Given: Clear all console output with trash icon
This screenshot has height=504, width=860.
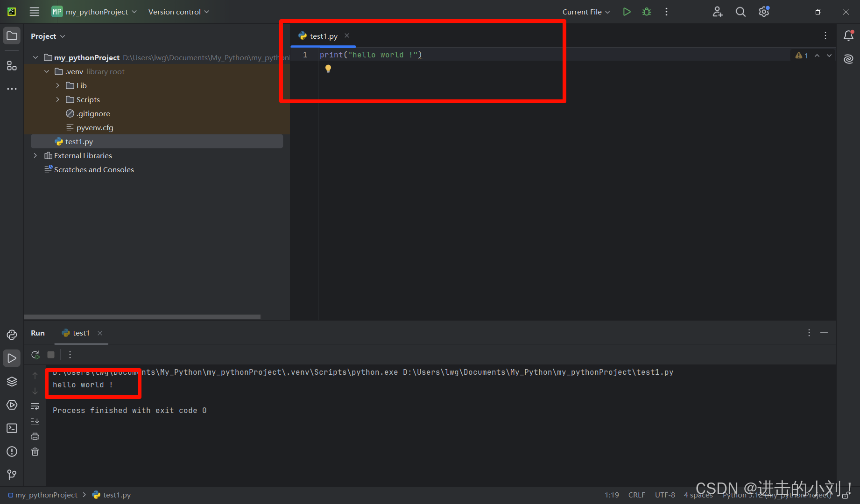Looking at the screenshot, I should 35,452.
